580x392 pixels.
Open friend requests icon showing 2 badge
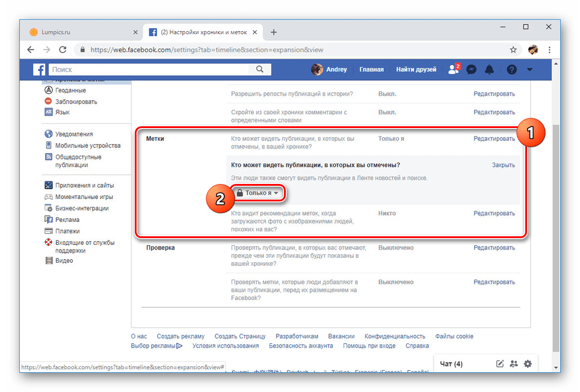[452, 69]
